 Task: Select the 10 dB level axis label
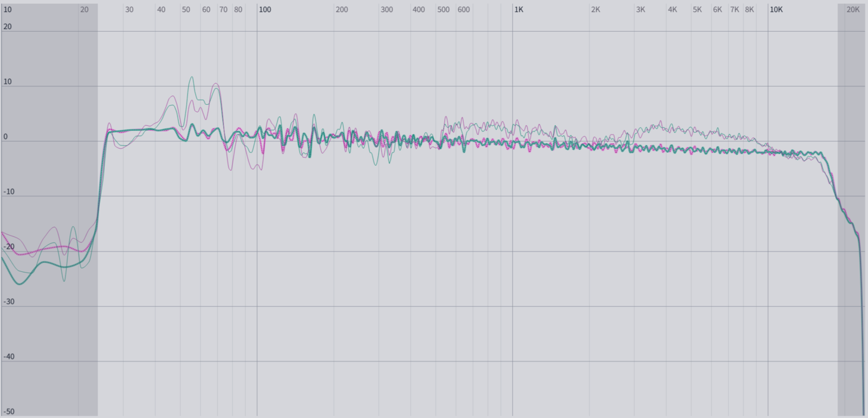click(8, 82)
